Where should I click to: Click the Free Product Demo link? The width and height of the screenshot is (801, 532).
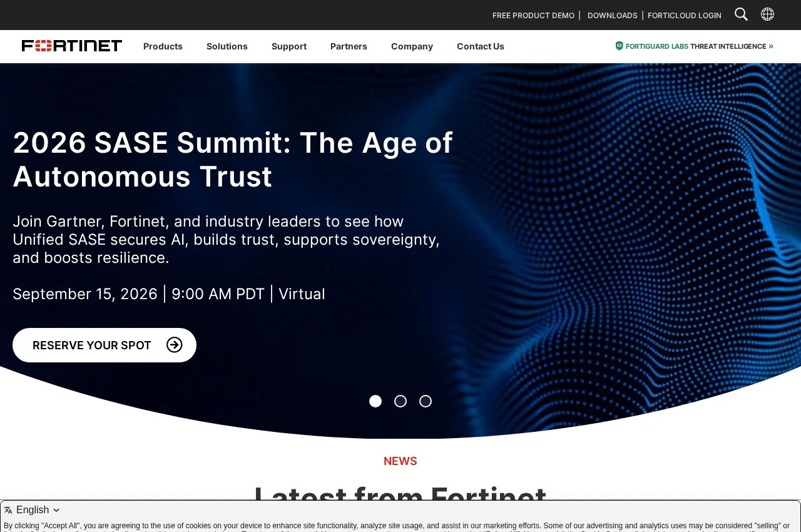(x=533, y=15)
